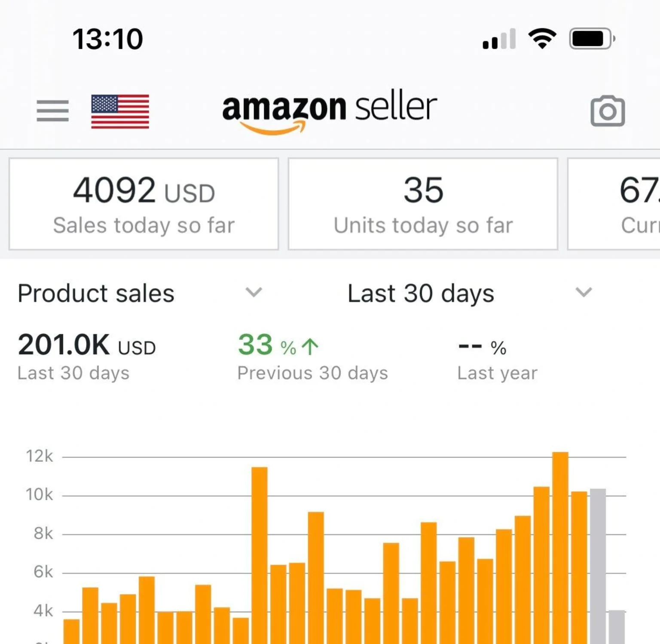Open the Sales today so far card
Viewport: 660px width, 644px height.
coord(144,204)
